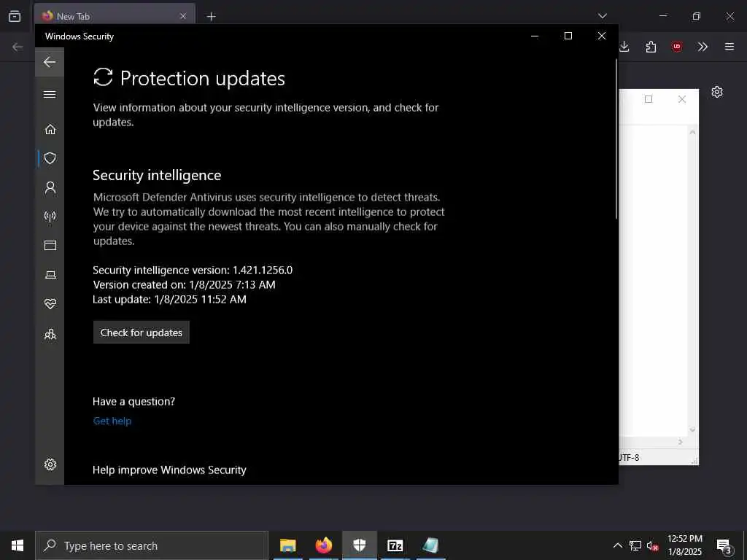Screen dimensions: 747x560
Task: Close the background Notepad window
Action: pyautogui.click(x=682, y=99)
